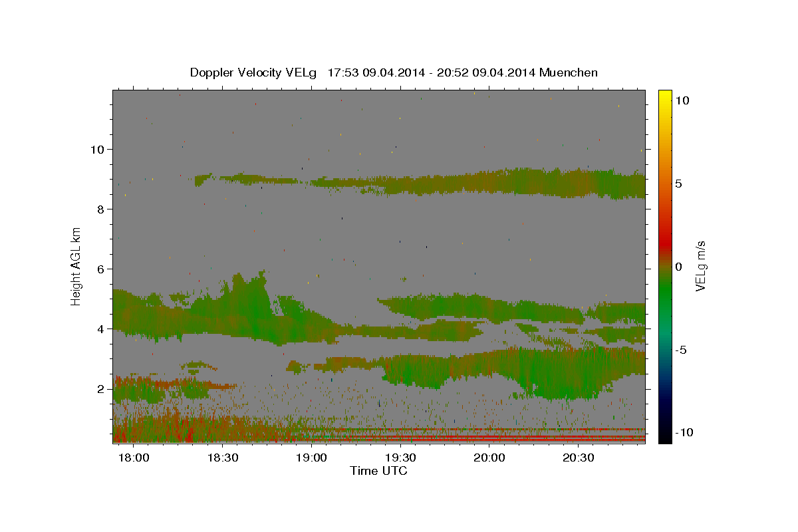
Task: Click the height axis label 10
Action: tap(97, 149)
